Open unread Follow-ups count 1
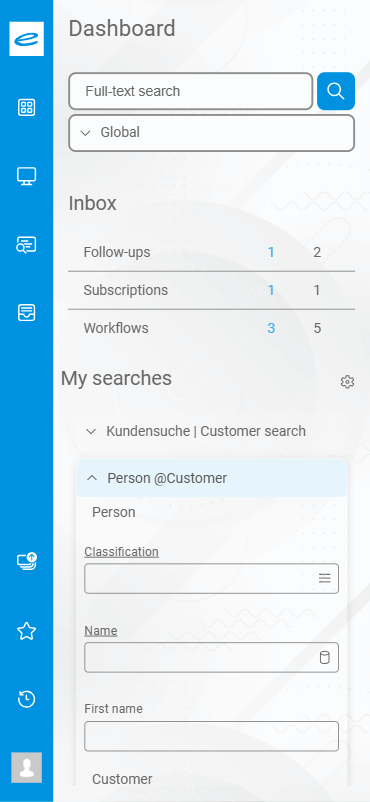 (x=271, y=252)
